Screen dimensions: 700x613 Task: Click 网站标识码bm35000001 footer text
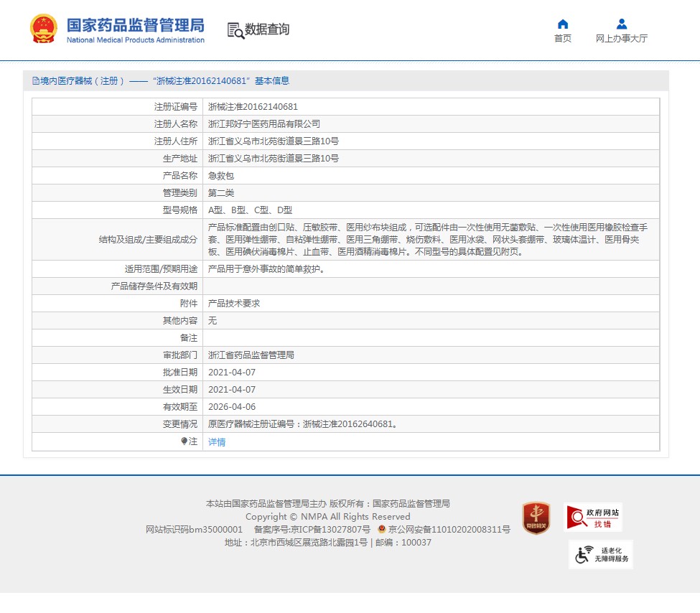(194, 529)
